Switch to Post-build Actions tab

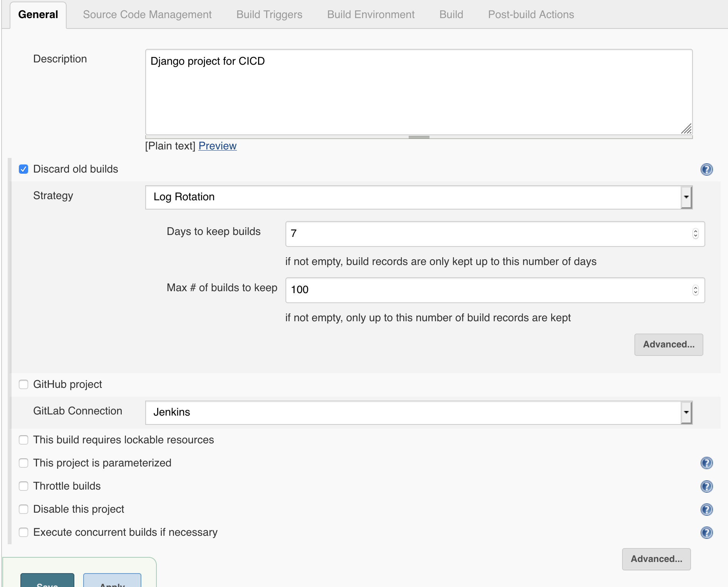tap(531, 14)
